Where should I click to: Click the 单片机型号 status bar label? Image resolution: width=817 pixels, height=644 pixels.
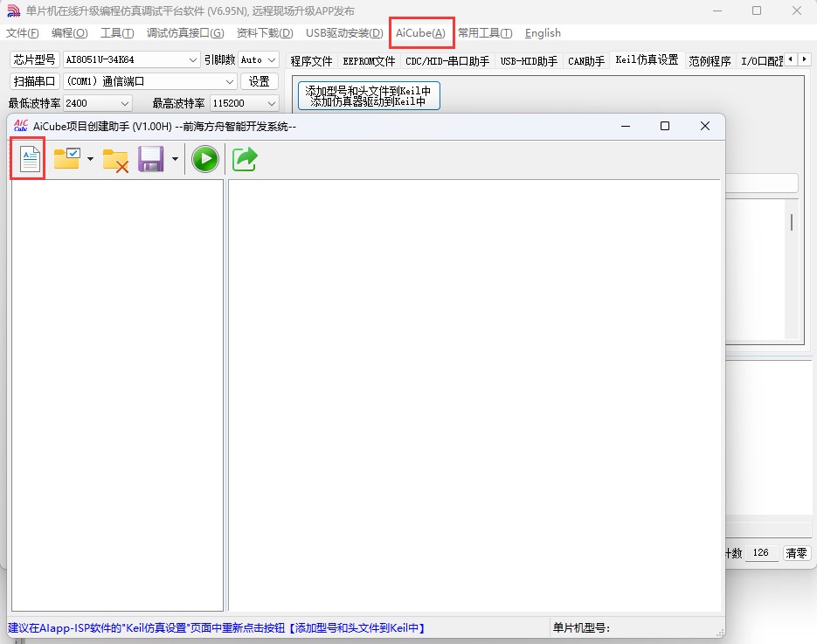[x=581, y=628]
